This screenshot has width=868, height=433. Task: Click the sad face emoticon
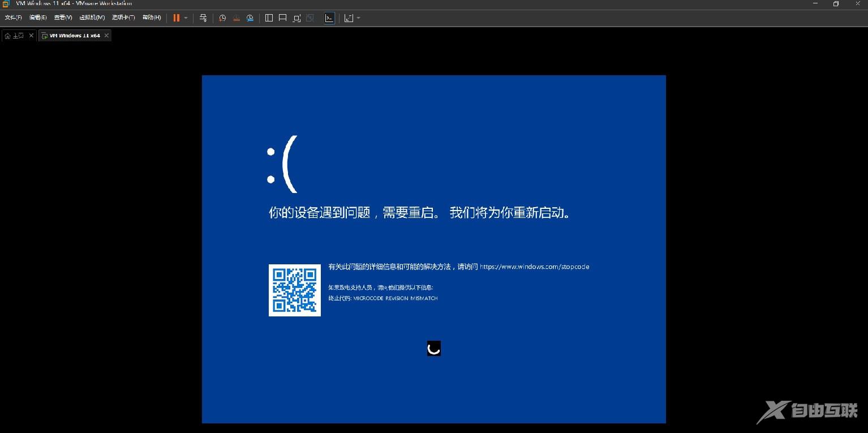pos(282,165)
